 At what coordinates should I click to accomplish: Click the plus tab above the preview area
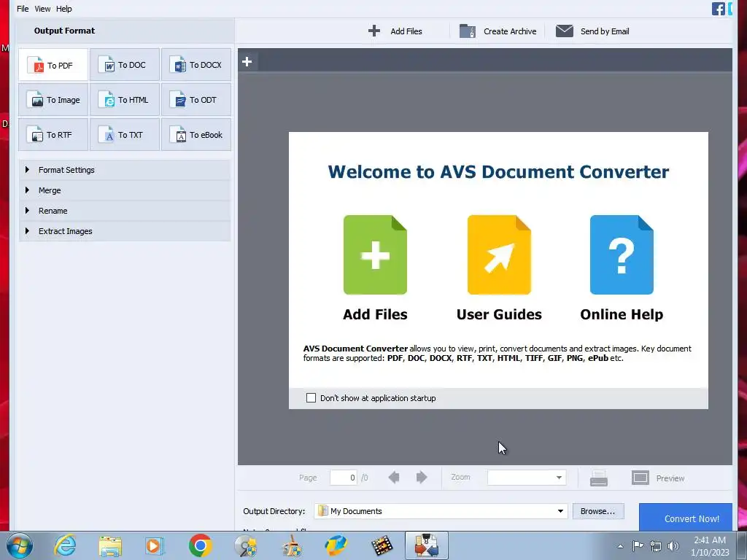point(247,61)
